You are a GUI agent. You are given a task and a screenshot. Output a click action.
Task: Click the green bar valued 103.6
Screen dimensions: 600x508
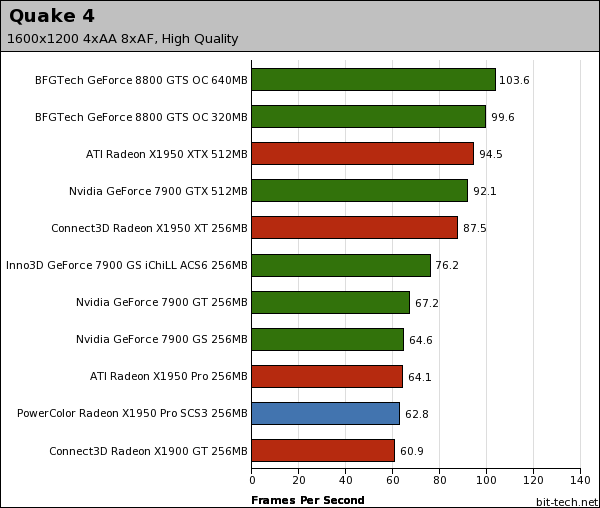tap(373, 80)
